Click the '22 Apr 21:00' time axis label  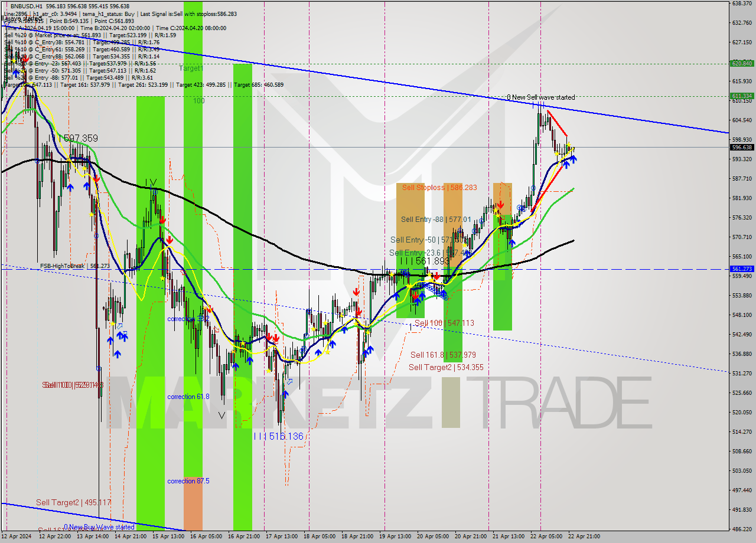[584, 537]
